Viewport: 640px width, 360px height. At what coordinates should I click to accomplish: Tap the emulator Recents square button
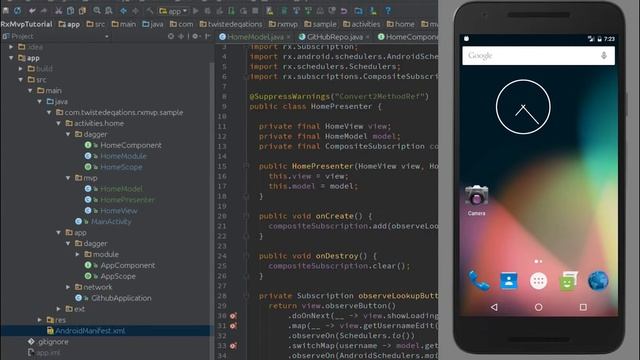(583, 307)
